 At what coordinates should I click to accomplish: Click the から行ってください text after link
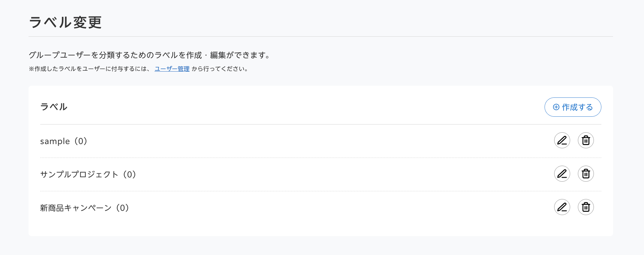point(220,69)
